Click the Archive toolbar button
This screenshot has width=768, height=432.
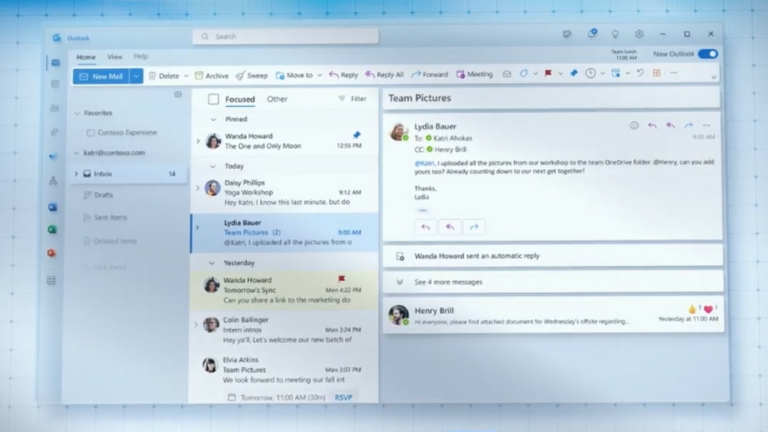211,75
